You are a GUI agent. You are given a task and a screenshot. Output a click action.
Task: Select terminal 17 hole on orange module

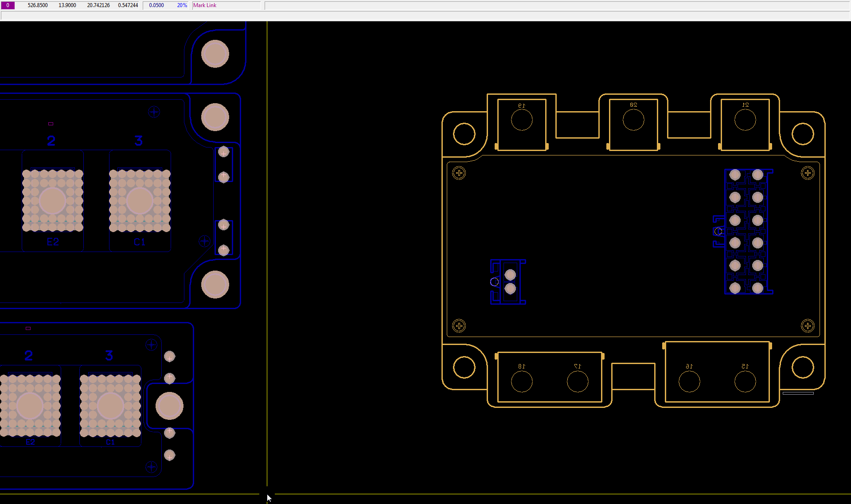[x=578, y=381]
